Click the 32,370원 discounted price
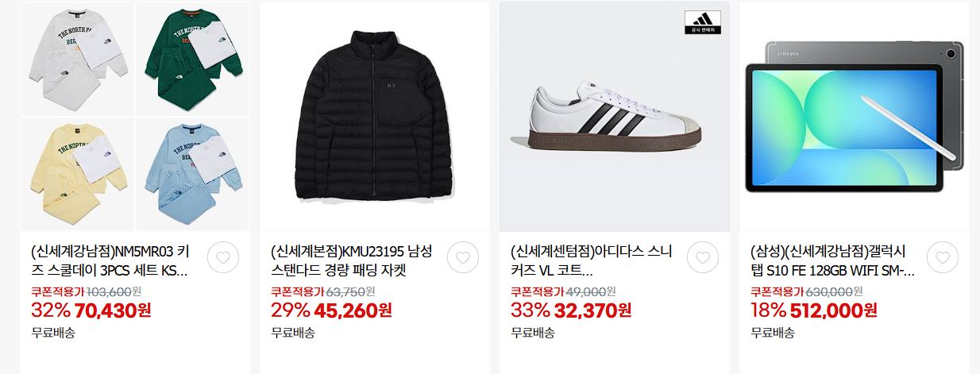The image size is (980, 374). [593, 310]
